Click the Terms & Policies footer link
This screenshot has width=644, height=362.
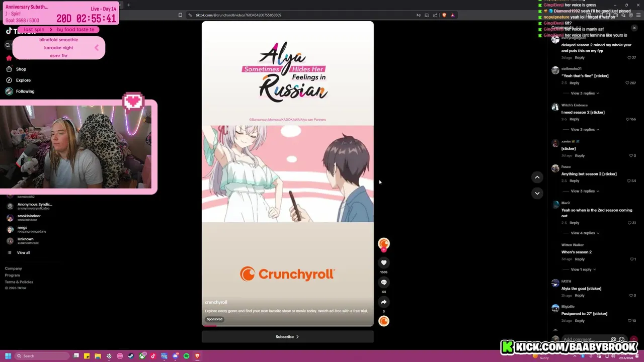pyautogui.click(x=19, y=282)
